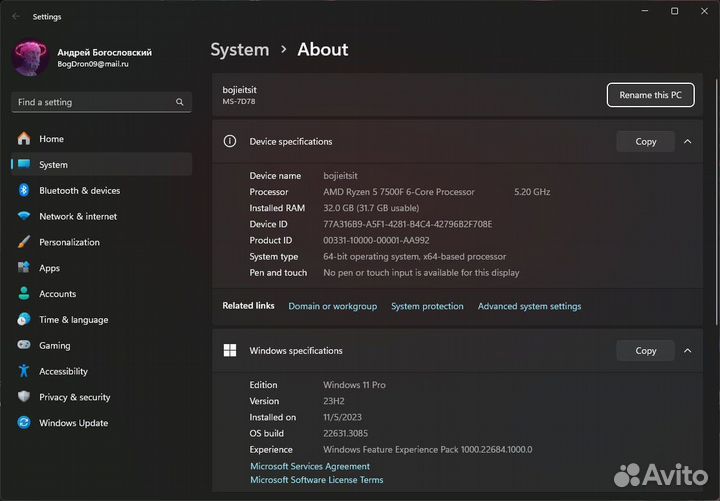Select Bluetooth & devices in sidebar
720x501 pixels.
101,190
